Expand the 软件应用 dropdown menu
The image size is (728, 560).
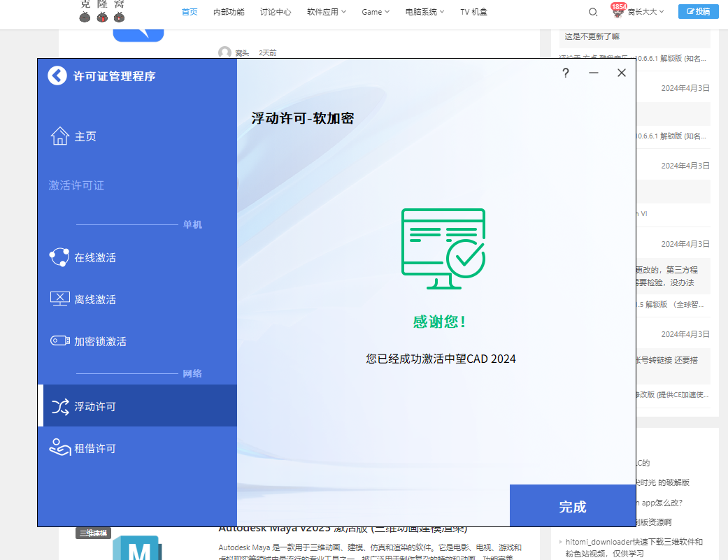click(327, 12)
